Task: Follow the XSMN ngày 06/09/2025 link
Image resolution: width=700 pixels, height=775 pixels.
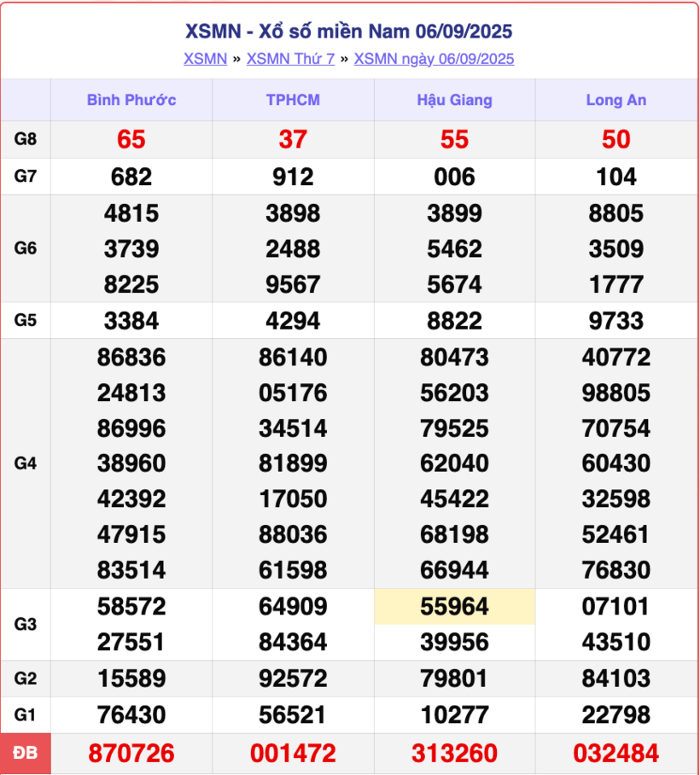Action: [x=434, y=59]
